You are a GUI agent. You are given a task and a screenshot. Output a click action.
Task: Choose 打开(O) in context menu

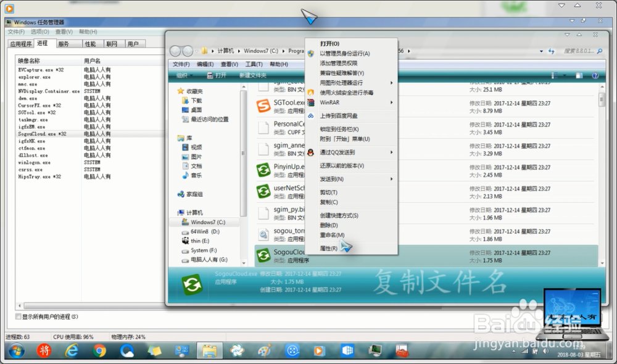coord(329,44)
